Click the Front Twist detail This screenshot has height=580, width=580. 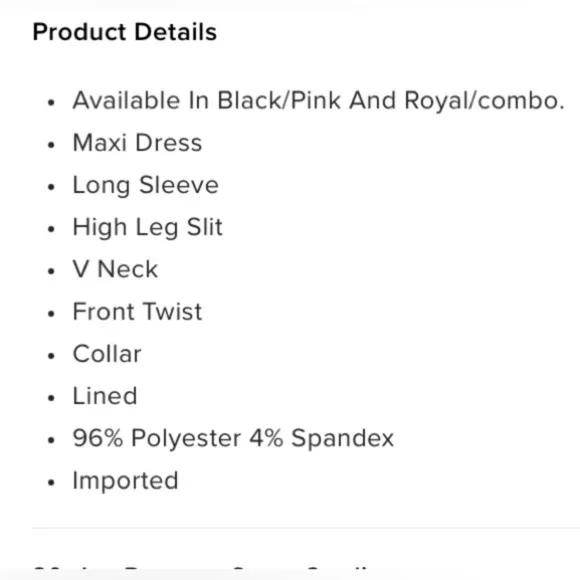click(x=137, y=311)
